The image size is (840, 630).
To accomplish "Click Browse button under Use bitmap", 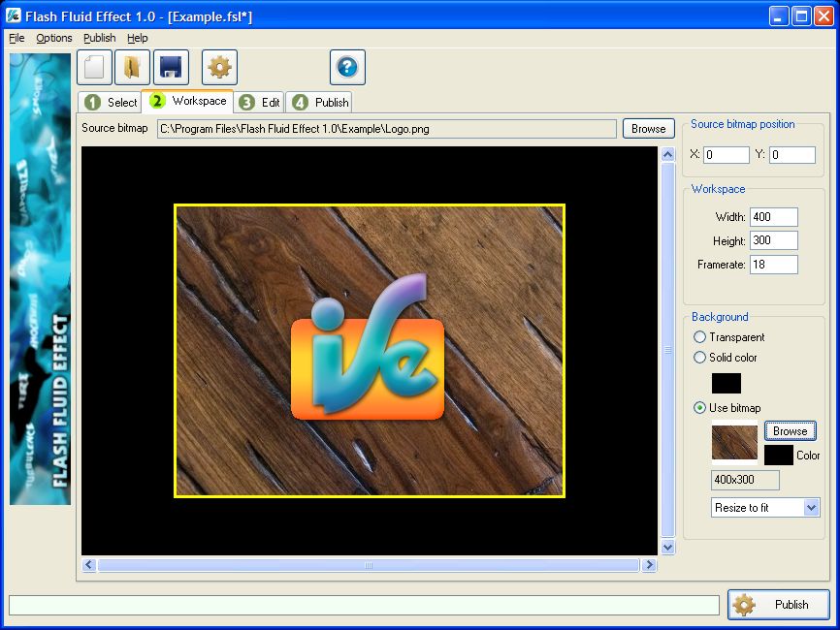I will tap(791, 431).
